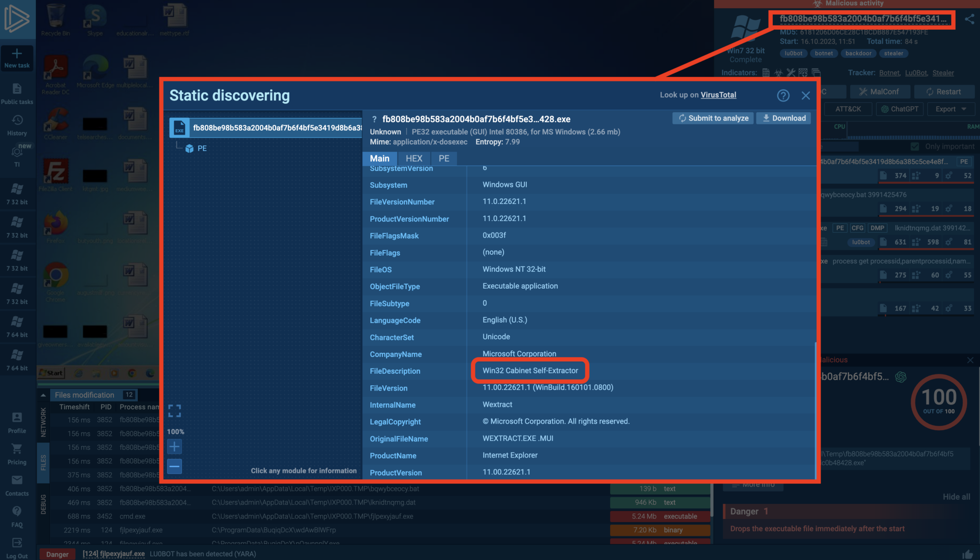
Task: Click the fullscreen expand icon
Action: click(x=175, y=411)
